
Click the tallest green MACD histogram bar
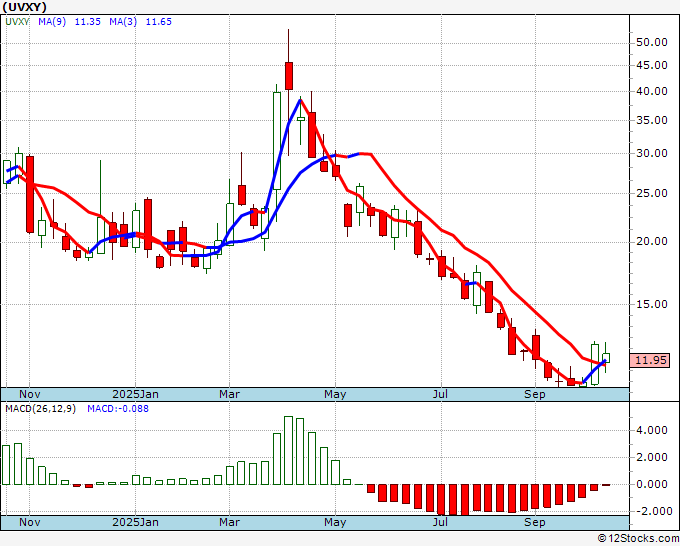(x=288, y=451)
